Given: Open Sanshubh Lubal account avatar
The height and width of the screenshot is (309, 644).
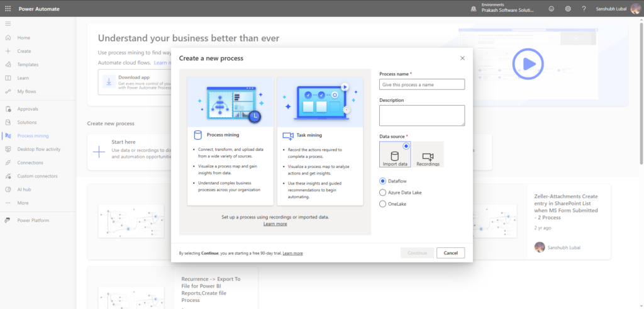Looking at the screenshot, I should coord(635,9).
